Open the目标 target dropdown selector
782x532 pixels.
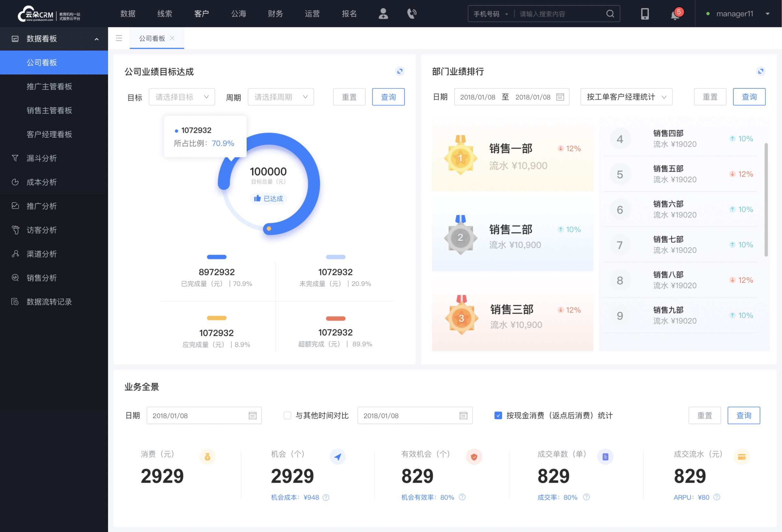[x=181, y=97]
